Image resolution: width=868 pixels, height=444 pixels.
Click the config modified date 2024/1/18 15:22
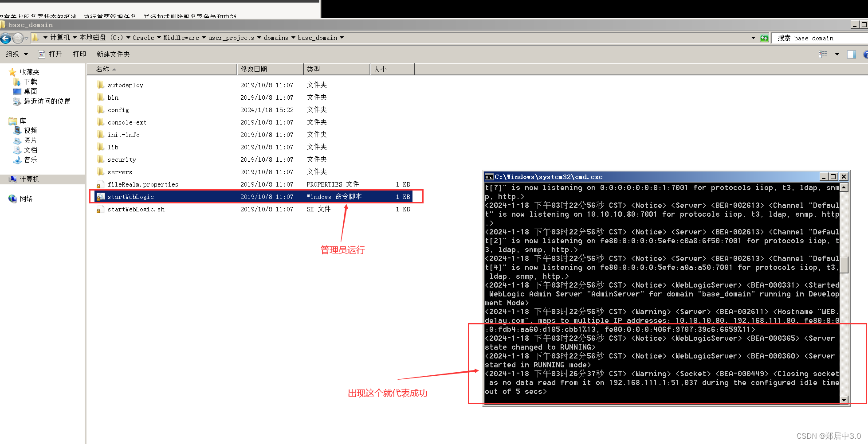[x=267, y=110]
